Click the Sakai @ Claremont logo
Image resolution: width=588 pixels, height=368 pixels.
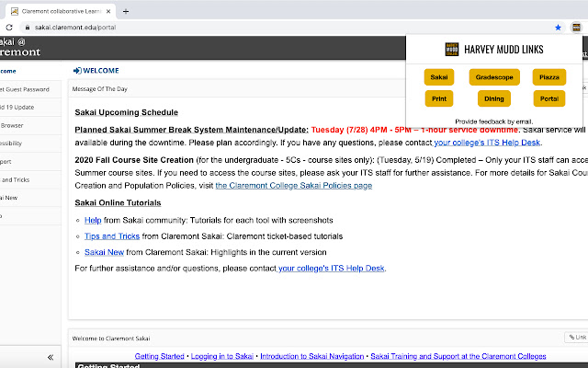[x=20, y=47]
